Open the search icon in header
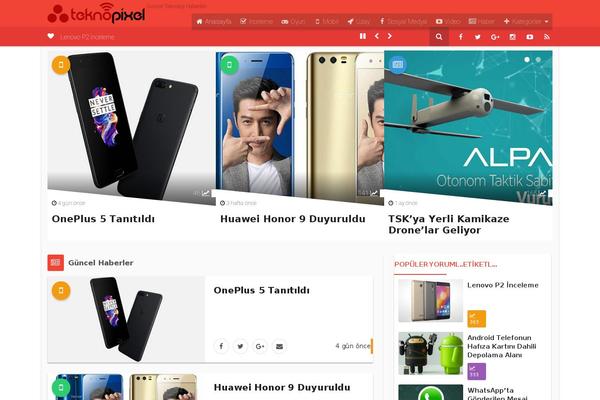Screen dimensions: 600x400 point(439,37)
